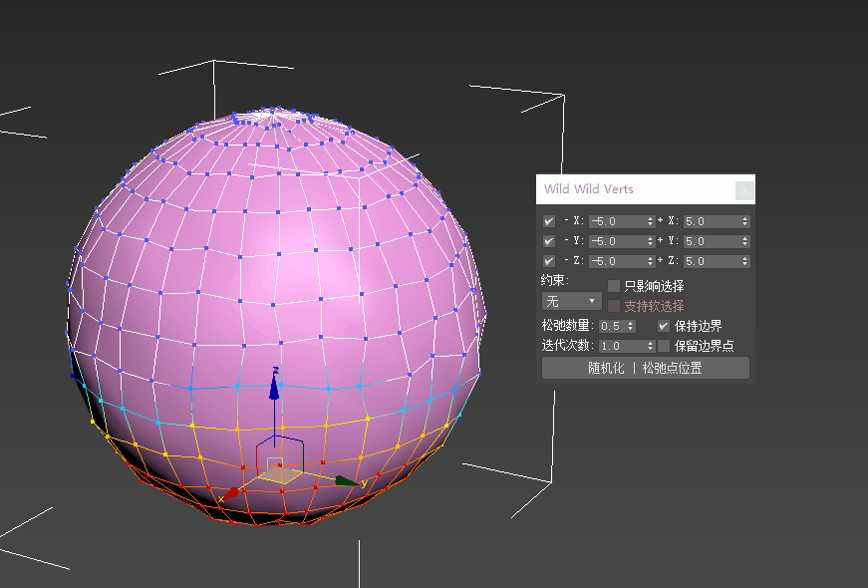This screenshot has height=588, width=868.
Task: Click the -Y spinner arrows
Action: 651,241
